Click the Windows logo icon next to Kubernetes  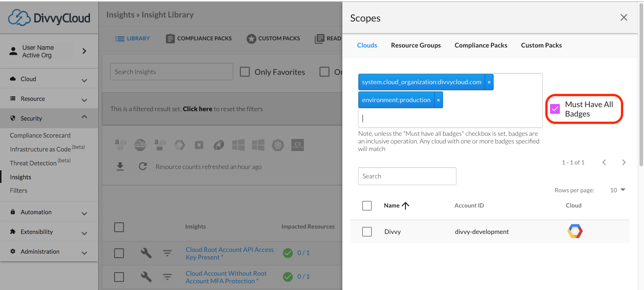coord(258,145)
